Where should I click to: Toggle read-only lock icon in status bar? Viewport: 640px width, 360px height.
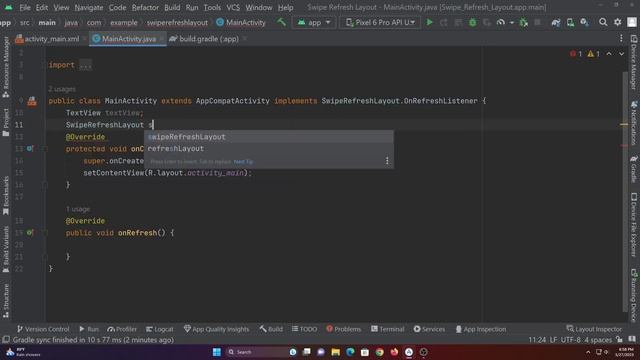(x=620, y=339)
